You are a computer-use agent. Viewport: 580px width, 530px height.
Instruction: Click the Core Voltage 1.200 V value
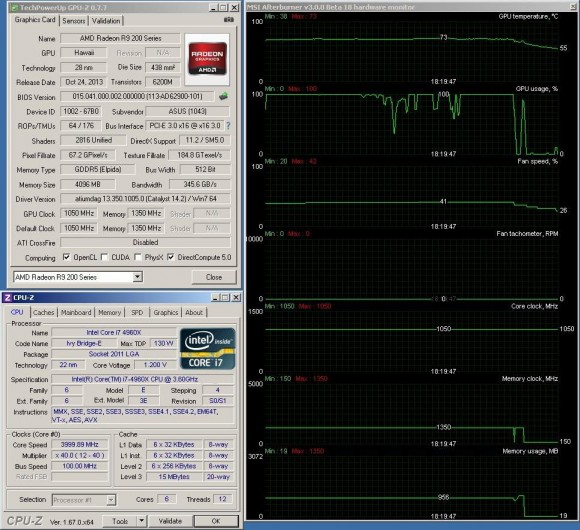[155, 365]
